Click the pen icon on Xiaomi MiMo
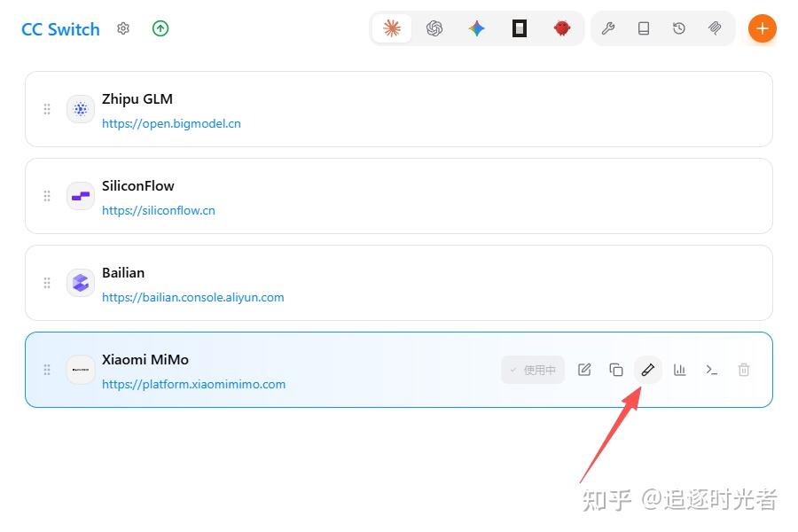Screen dimensions: 798x532 coord(648,370)
